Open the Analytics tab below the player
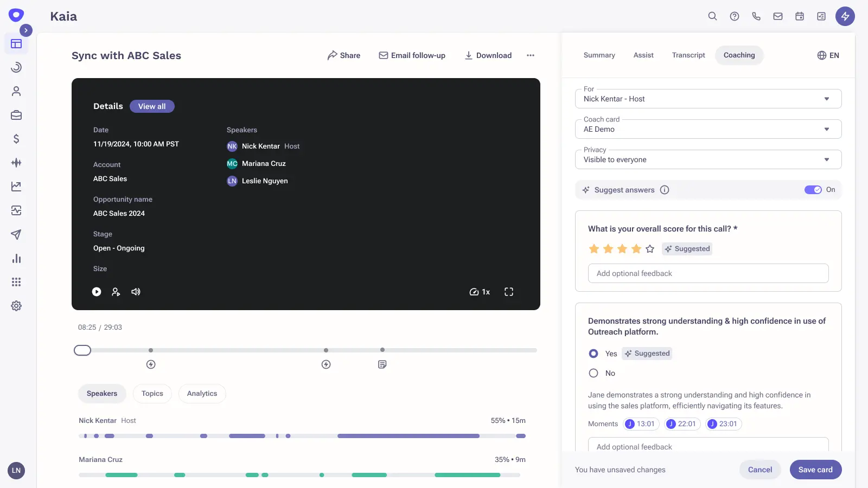Screen dimensions: 868x488 [202, 393]
